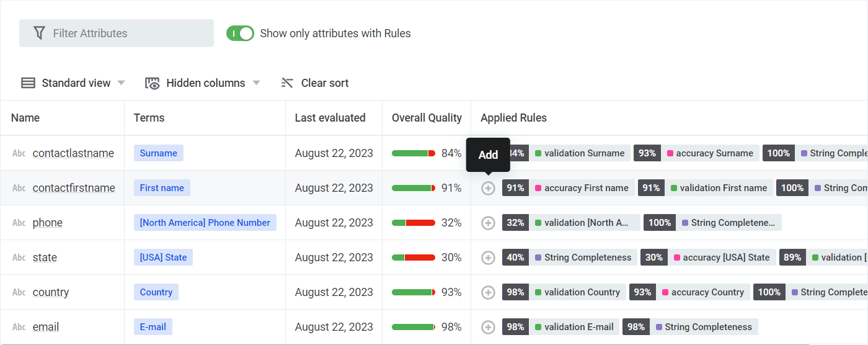868x345 pixels.
Task: Click the Hidden columns eye icon
Action: click(153, 83)
